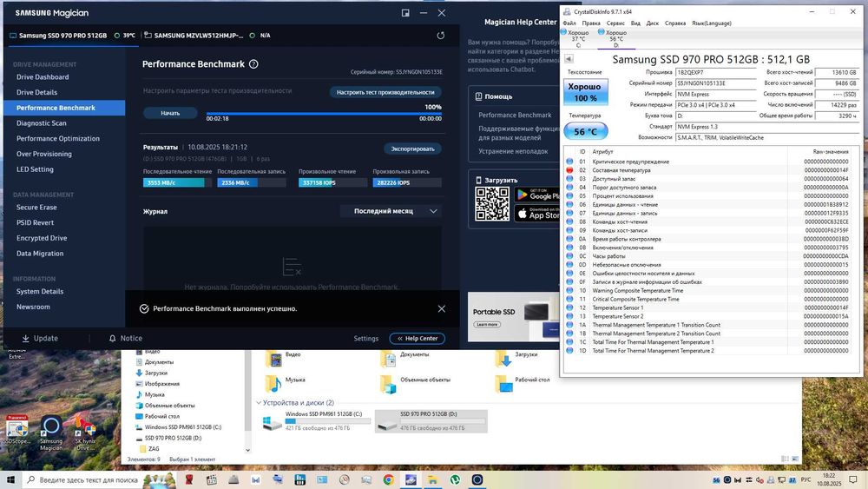Open Правка menu in CrystalDiskInfo

591,23
